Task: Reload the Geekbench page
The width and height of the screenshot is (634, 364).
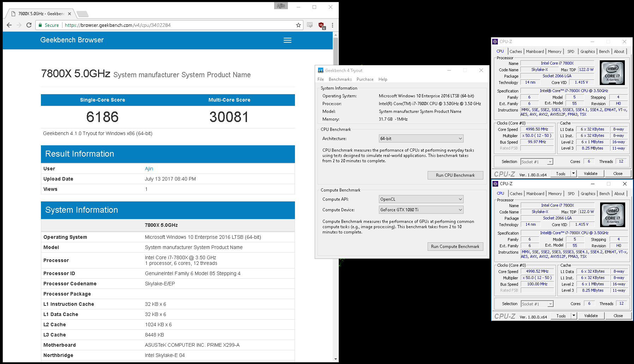Action: (x=29, y=25)
